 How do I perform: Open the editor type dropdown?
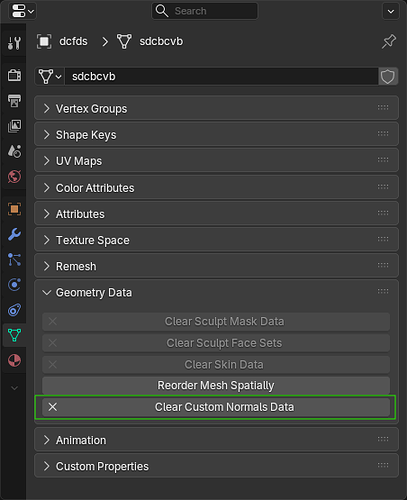[x=22, y=11]
